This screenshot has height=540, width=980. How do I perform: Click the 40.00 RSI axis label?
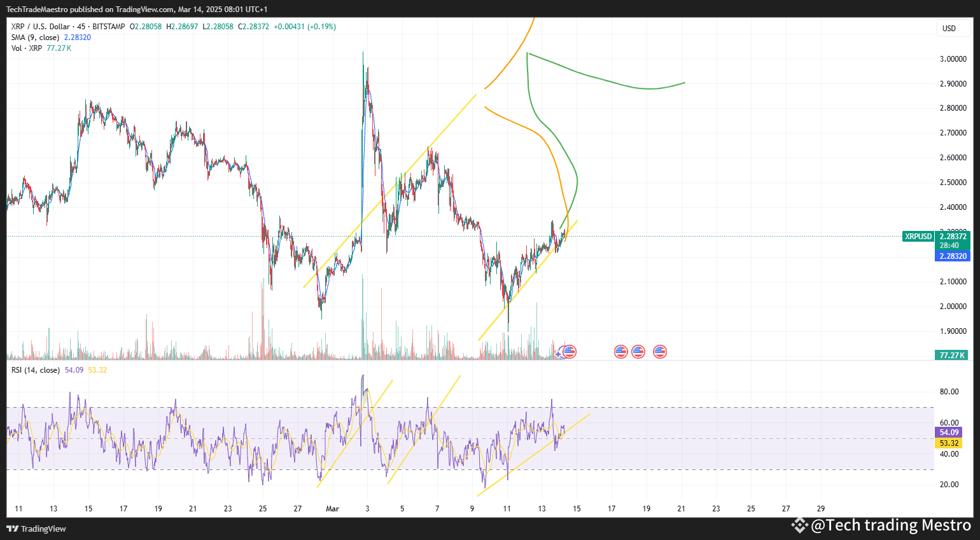[949, 454]
